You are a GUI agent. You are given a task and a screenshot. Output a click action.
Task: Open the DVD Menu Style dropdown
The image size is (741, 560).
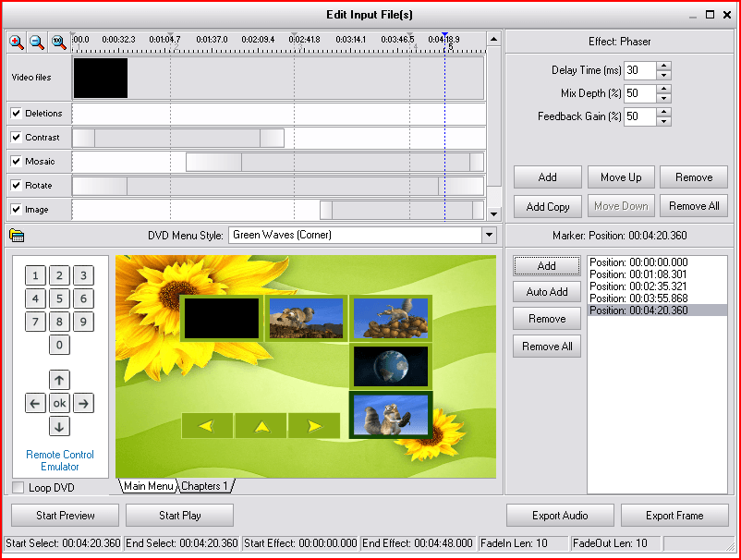click(x=489, y=235)
